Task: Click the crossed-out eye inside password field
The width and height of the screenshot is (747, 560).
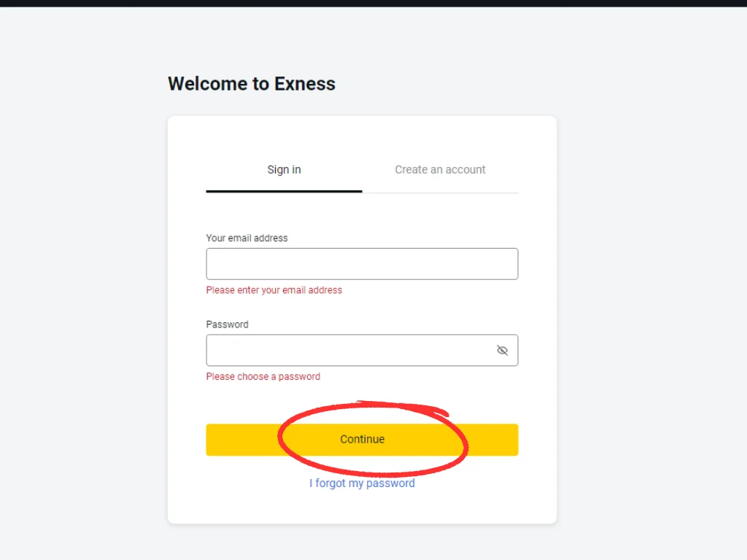Action: point(502,350)
